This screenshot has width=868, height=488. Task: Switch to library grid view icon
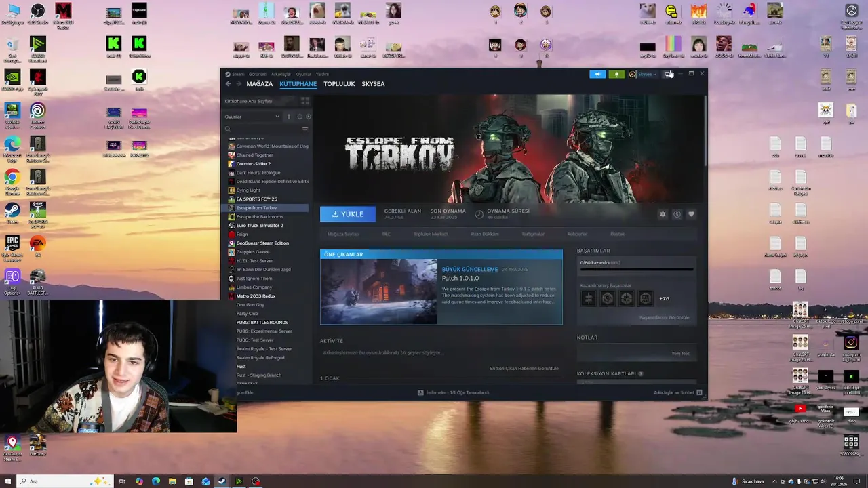305,101
